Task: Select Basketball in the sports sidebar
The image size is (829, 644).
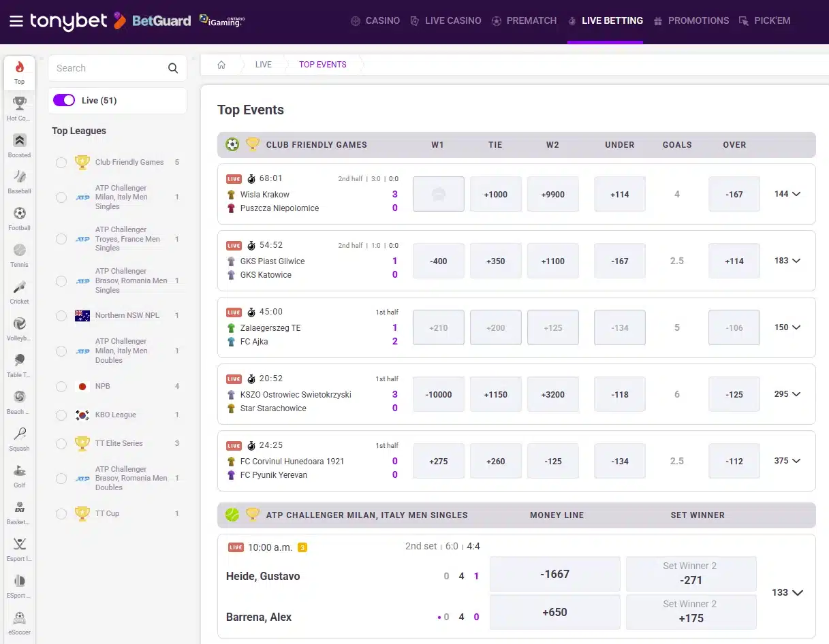Action: point(19,513)
